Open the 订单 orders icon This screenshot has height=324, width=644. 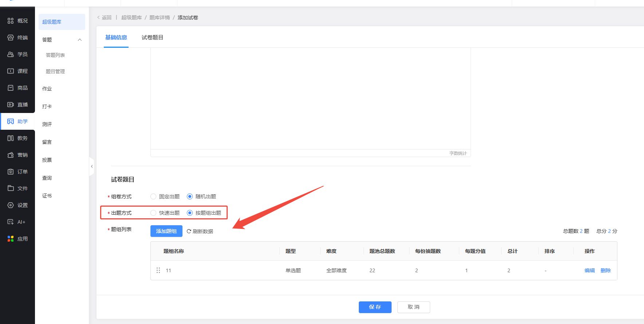pyautogui.click(x=11, y=172)
